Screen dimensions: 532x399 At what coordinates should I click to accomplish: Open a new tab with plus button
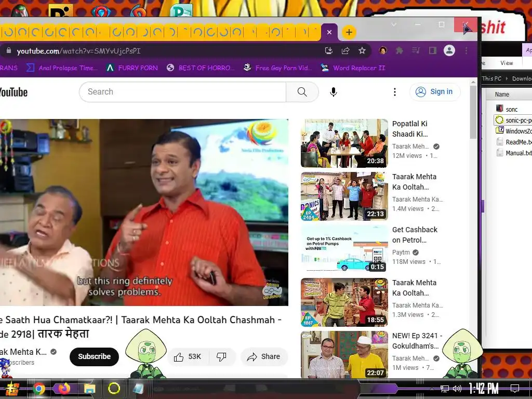click(349, 32)
